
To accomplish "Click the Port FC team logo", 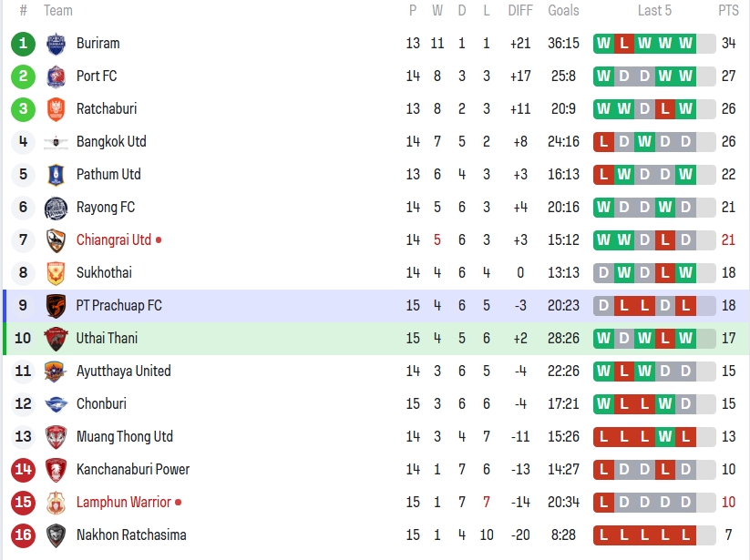I will 56,76.
